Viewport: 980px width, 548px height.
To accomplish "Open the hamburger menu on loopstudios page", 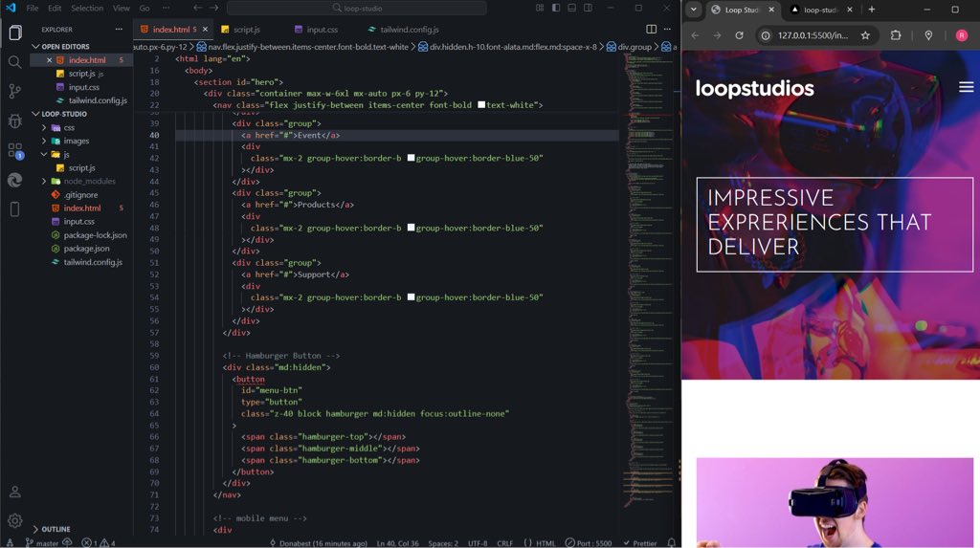I will click(966, 87).
